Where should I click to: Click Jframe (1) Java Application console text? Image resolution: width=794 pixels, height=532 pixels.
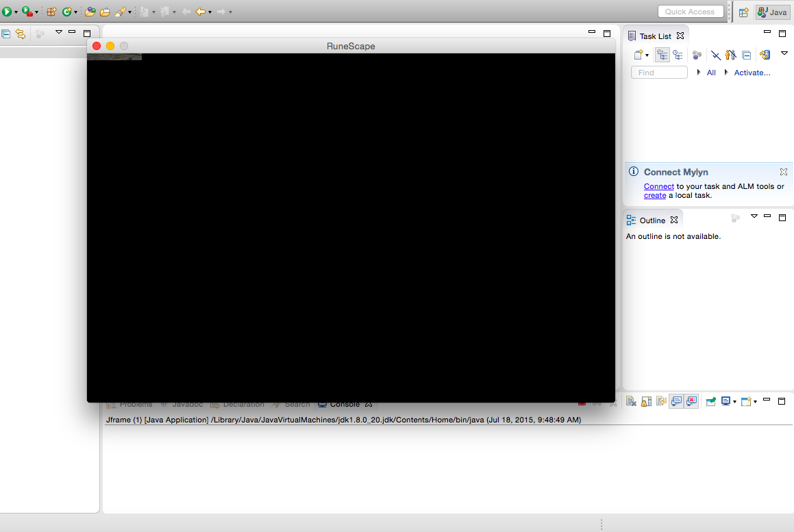click(x=343, y=420)
